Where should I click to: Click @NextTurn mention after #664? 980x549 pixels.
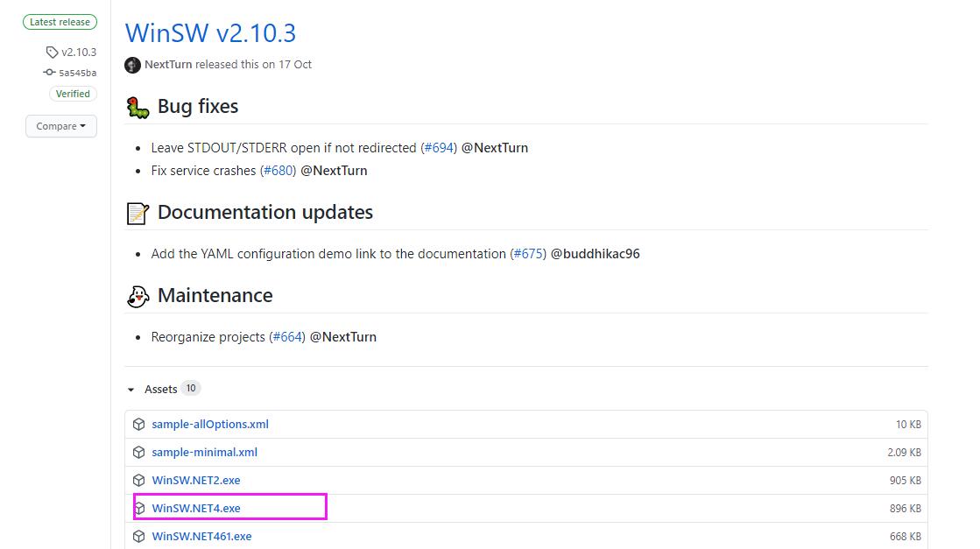point(343,336)
